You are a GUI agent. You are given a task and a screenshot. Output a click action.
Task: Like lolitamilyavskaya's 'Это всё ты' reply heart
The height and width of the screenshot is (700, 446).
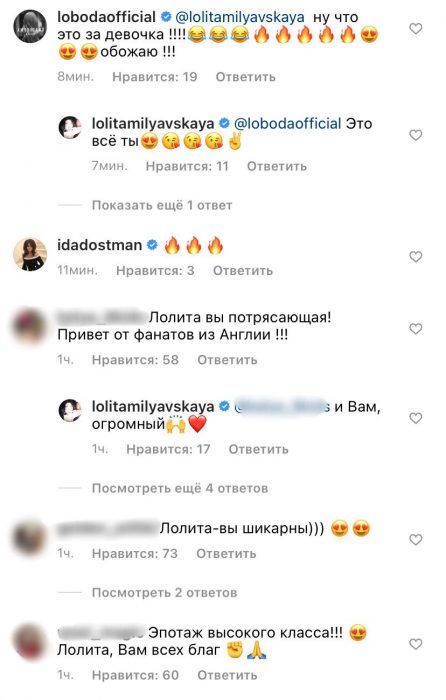tap(415, 135)
